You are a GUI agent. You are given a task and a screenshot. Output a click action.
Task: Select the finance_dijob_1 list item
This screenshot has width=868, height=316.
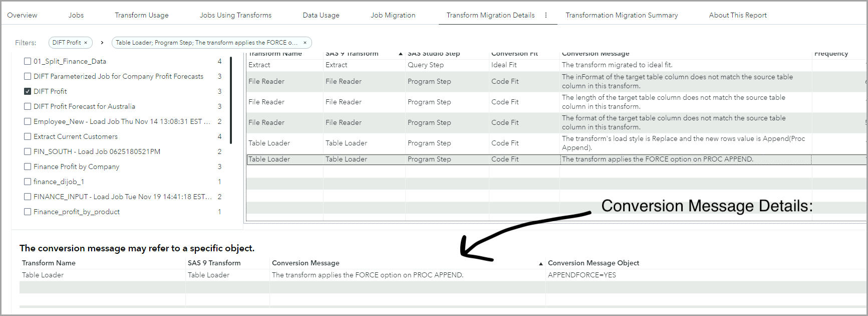[59, 182]
